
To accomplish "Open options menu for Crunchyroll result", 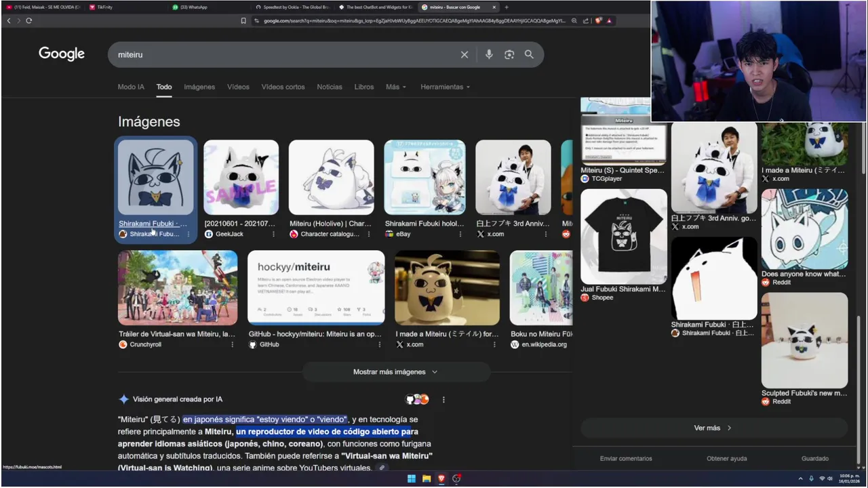I will click(x=232, y=344).
